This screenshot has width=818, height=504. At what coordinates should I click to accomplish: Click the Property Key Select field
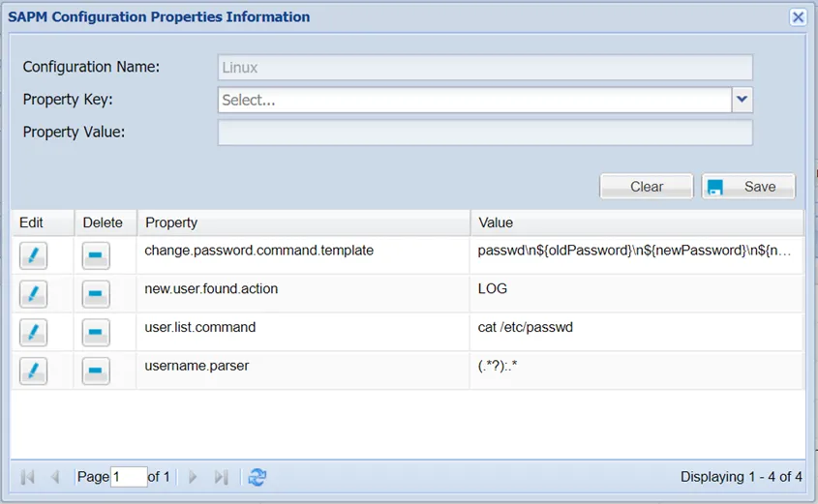click(x=474, y=100)
